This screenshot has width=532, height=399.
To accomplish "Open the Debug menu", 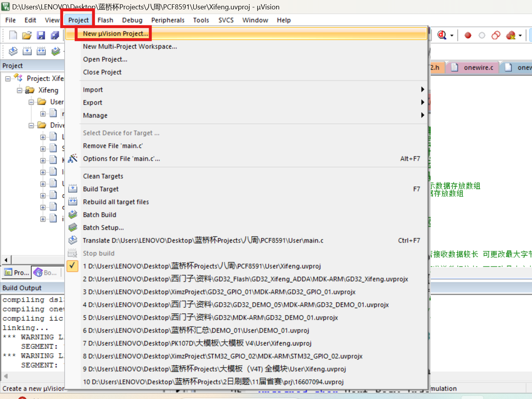I will click(x=132, y=20).
